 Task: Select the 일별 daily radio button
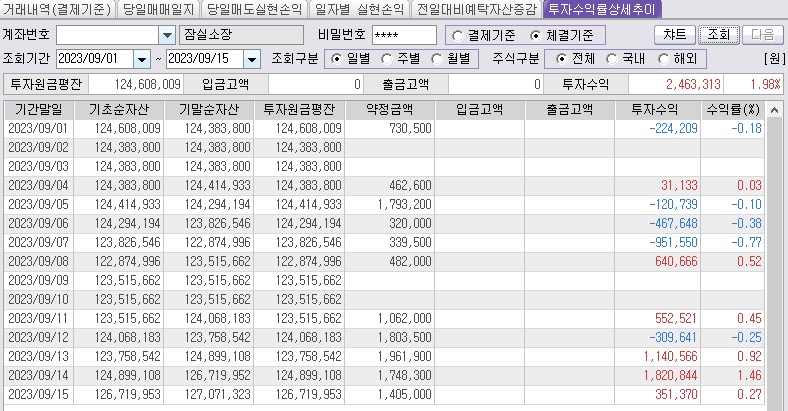[x=337, y=59]
